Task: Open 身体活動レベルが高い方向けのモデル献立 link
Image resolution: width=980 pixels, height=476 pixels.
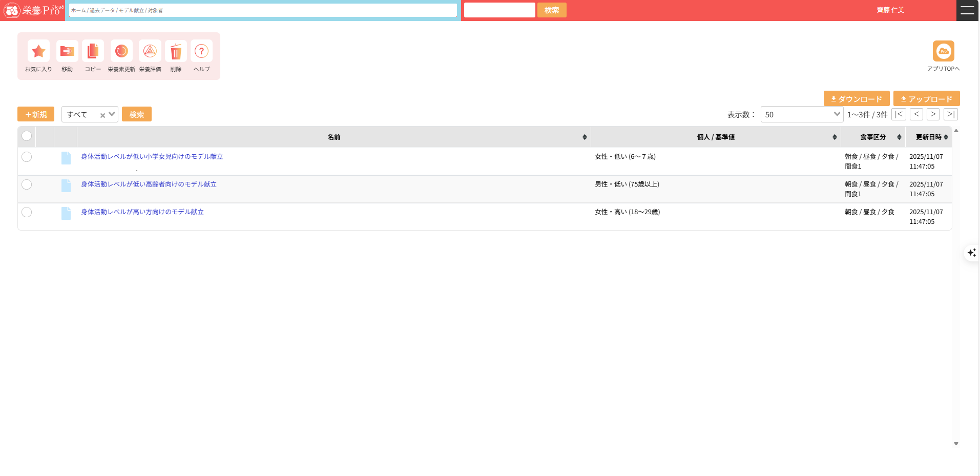Action: 142,212
